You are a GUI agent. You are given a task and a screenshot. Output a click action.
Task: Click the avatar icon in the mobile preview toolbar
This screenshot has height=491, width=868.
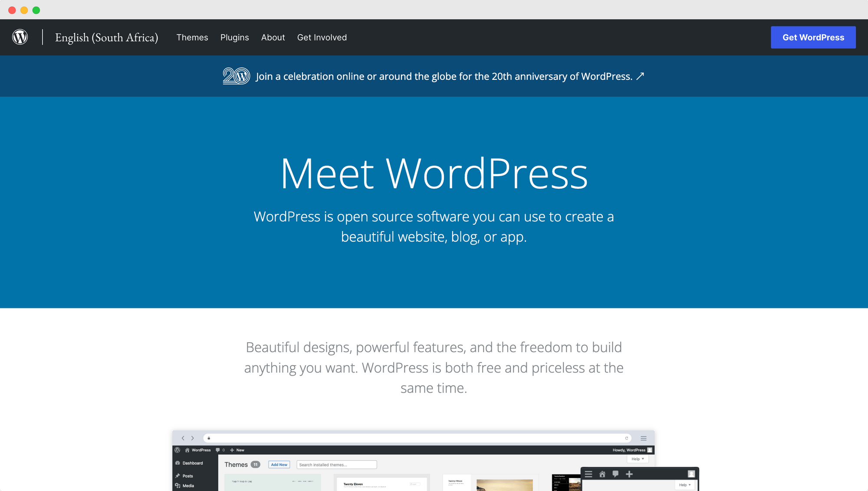coord(691,474)
